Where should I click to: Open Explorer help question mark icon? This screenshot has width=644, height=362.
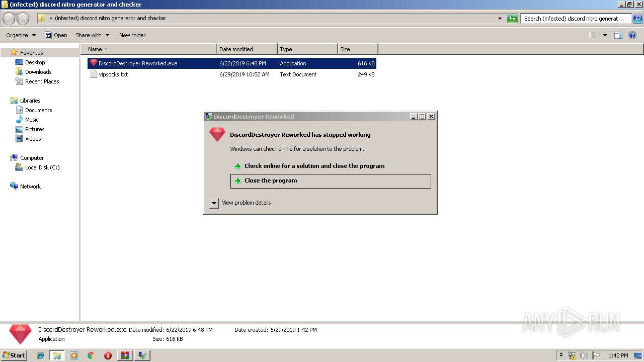[x=633, y=35]
